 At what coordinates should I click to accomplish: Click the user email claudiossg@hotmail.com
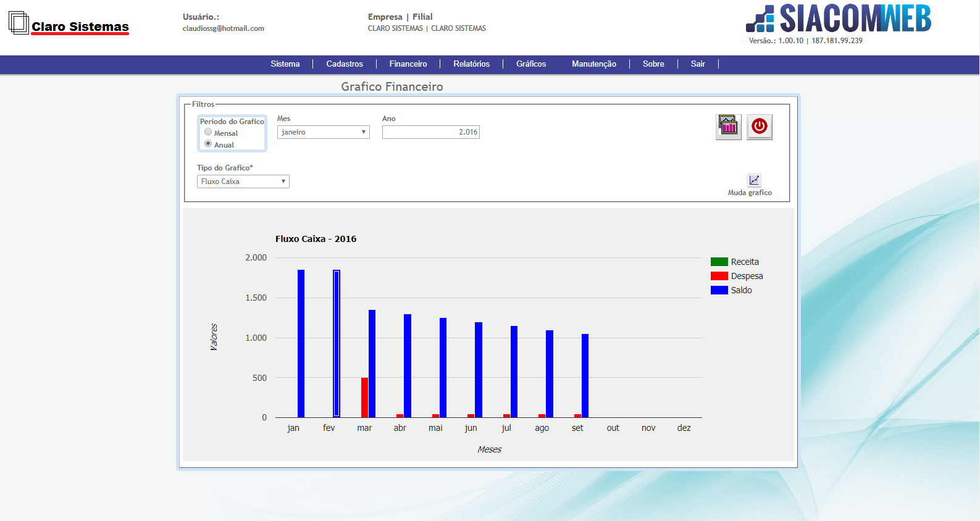(x=224, y=28)
